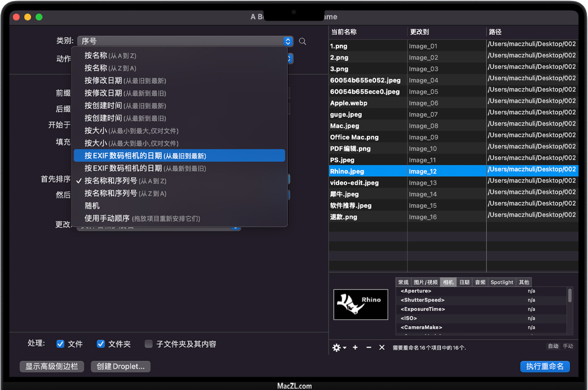Open the gear settings menu below file list

[x=339, y=348]
